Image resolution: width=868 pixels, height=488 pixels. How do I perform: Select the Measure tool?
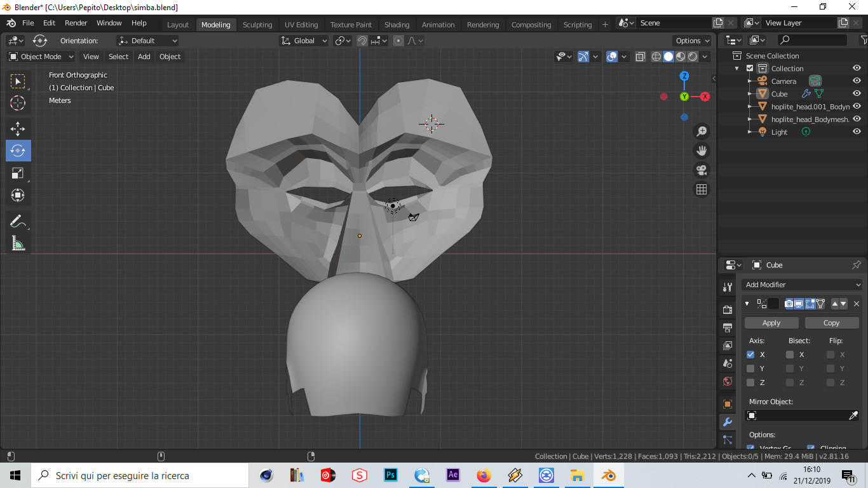click(x=18, y=243)
